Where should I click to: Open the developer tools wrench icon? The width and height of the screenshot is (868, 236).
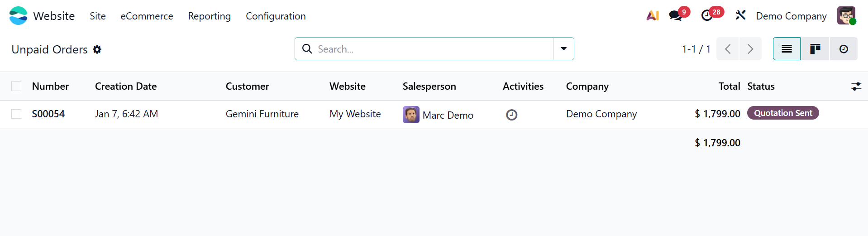pos(740,16)
